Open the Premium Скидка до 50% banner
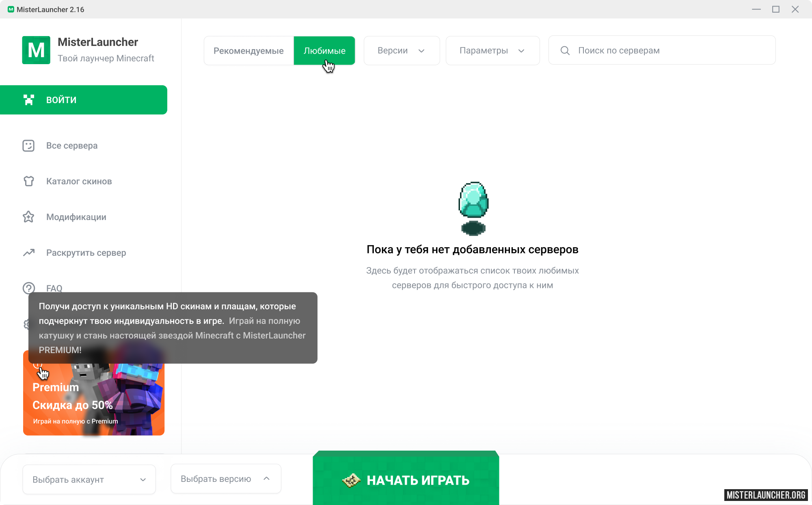The height and width of the screenshot is (505, 812). pos(94,393)
